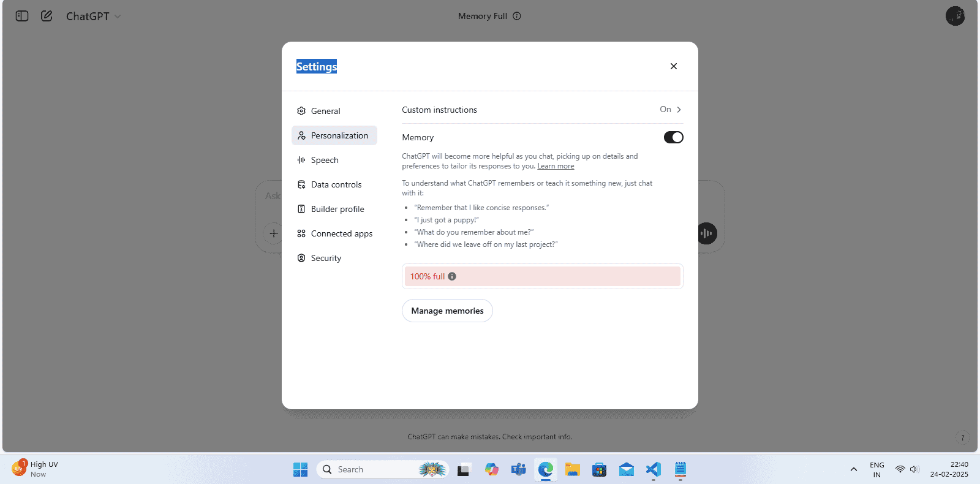Click the voice mode waveform button
980x484 pixels.
coord(707,233)
